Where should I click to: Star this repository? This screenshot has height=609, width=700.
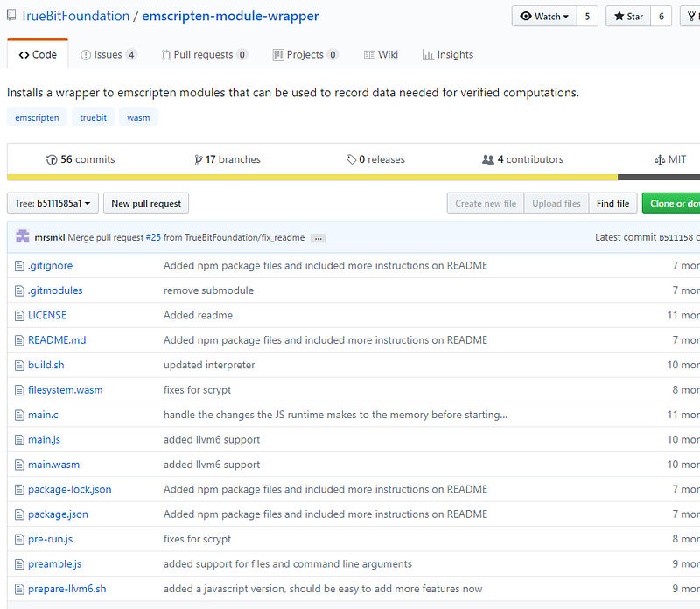tap(627, 16)
